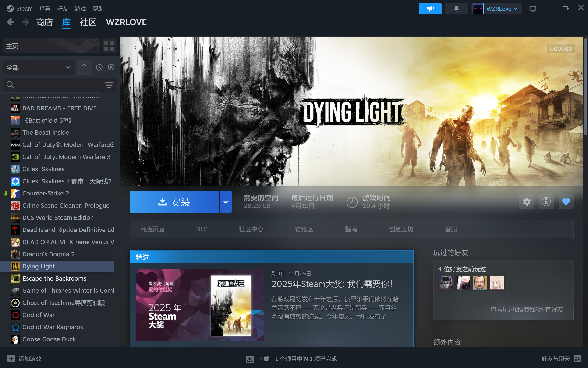Click the announcements megaphone icon
588x368 pixels.
pyautogui.click(x=430, y=9)
